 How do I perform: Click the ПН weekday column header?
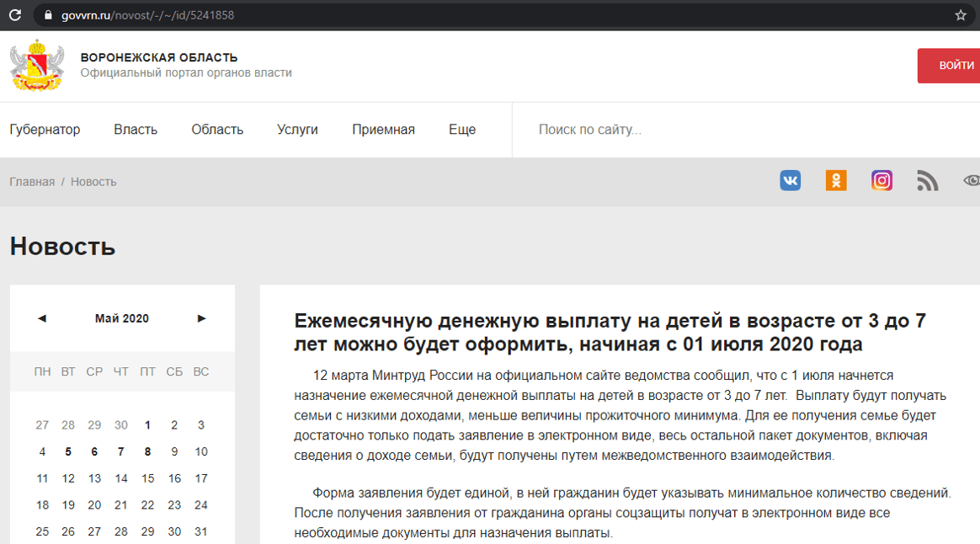[42, 371]
